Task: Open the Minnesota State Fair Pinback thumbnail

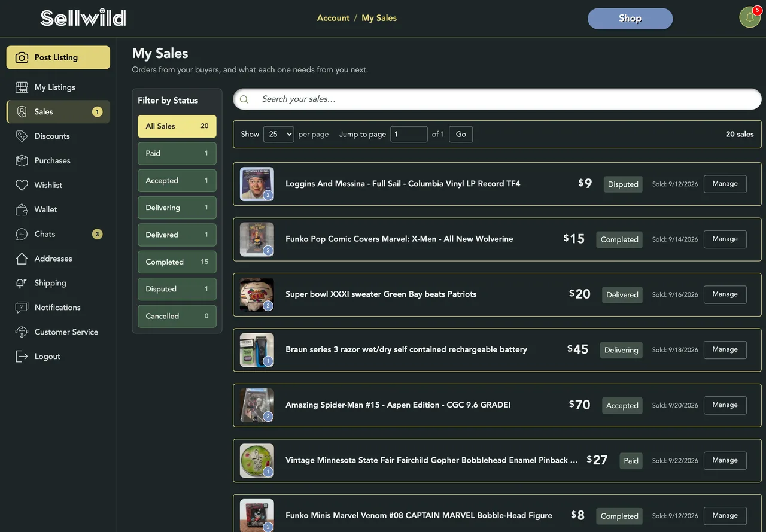Action: 257,461
